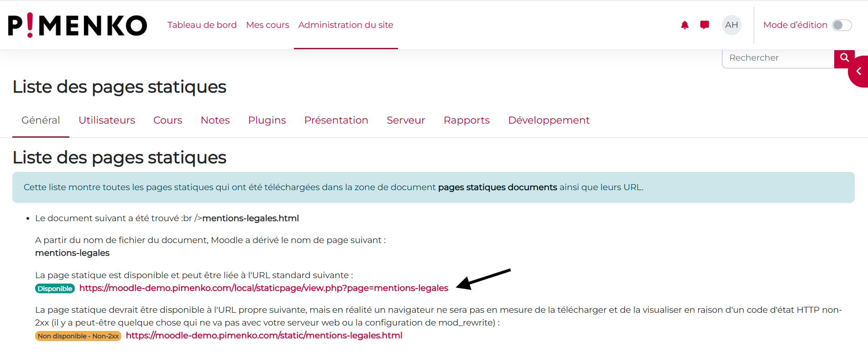The width and height of the screenshot is (868, 357).
Task: Open the static/mentions-legales.html link
Action: point(264,336)
